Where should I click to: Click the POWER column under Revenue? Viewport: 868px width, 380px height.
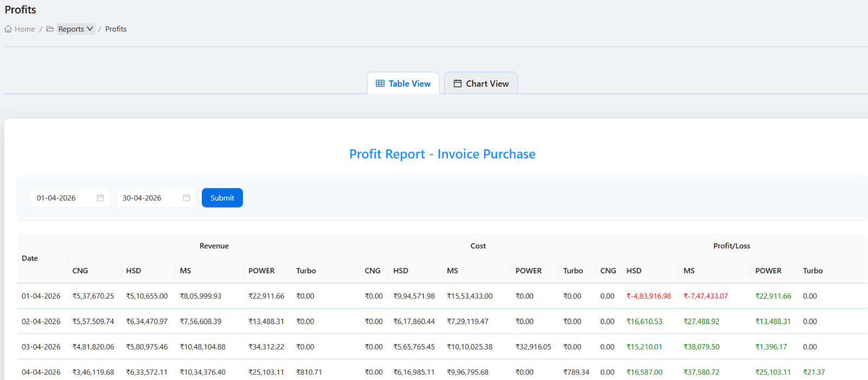[261, 270]
